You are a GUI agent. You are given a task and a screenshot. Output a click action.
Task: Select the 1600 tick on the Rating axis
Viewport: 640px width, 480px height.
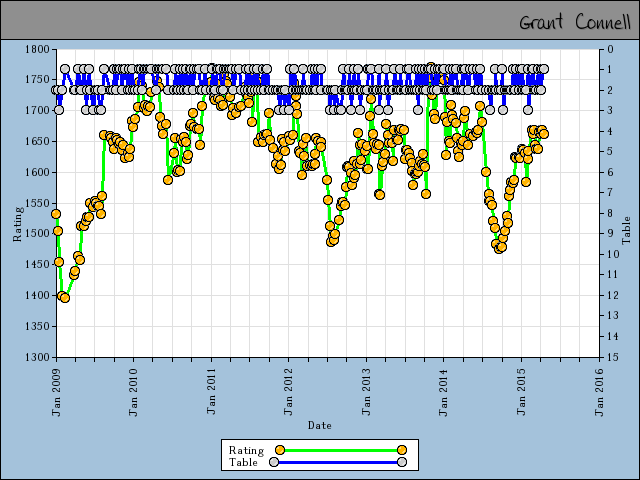coord(37,172)
